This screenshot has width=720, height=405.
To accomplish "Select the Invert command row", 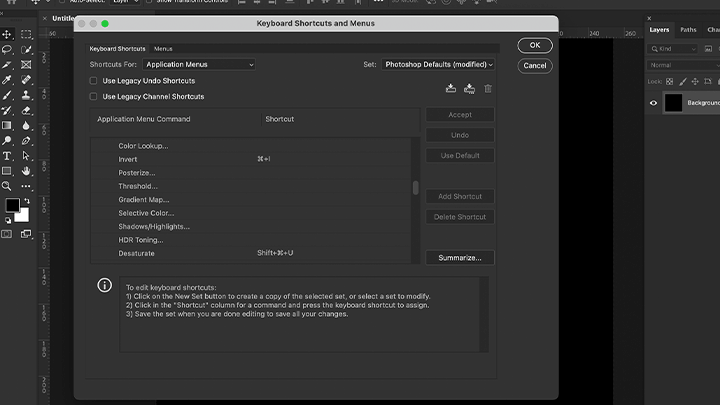I will (x=251, y=159).
